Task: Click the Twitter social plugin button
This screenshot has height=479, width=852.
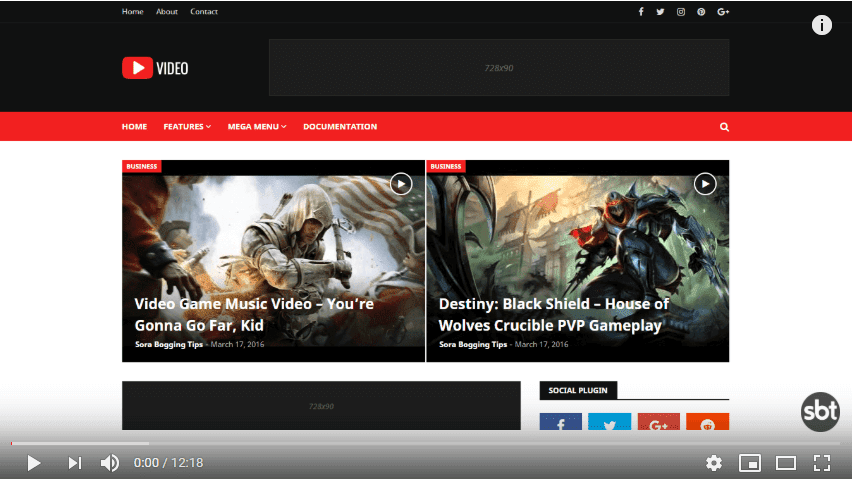Action: (610, 421)
